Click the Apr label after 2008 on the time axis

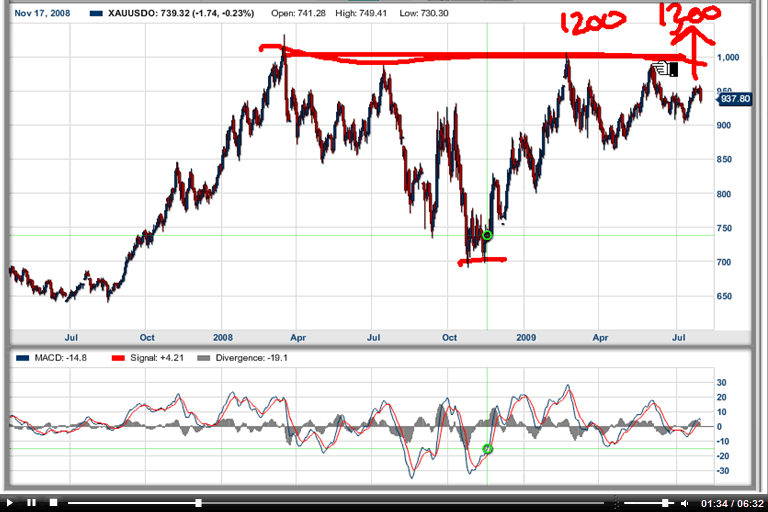coord(298,338)
